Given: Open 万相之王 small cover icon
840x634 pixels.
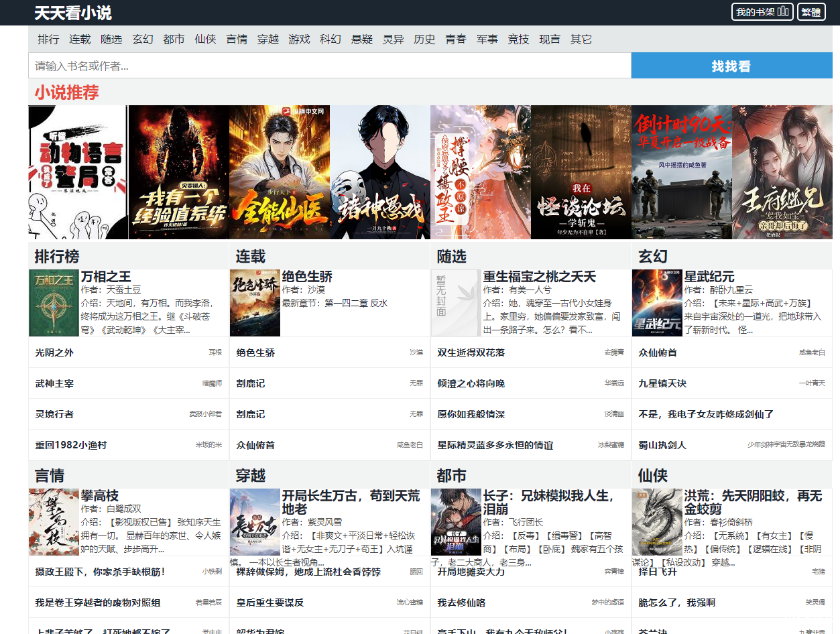Looking at the screenshot, I should pos(54,303).
